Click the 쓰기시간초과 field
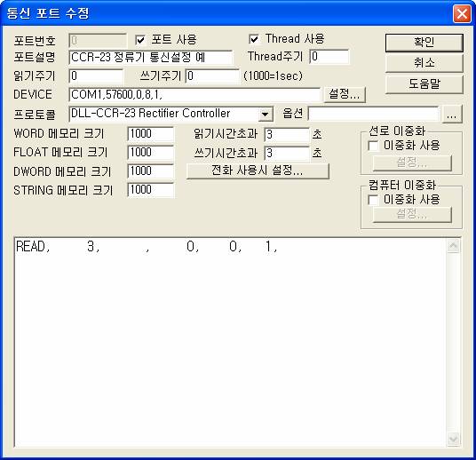The height and width of the screenshot is (460, 476). pos(287,154)
